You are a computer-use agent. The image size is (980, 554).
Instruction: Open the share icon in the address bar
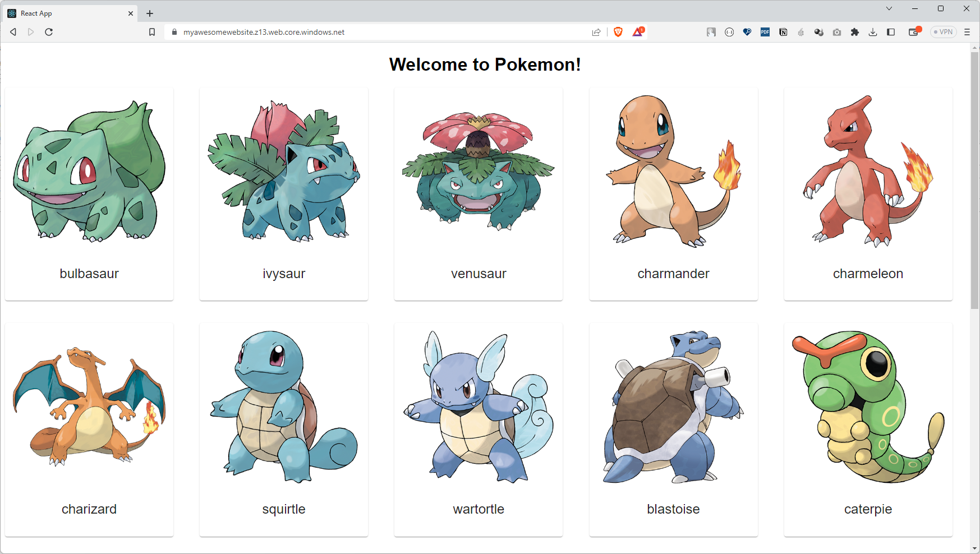click(596, 32)
